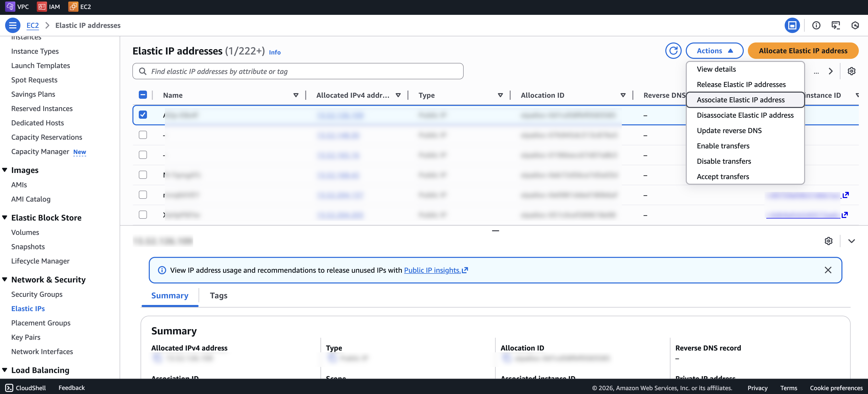
Task: Open the IAM console from the favorites bar
Action: coord(49,6)
